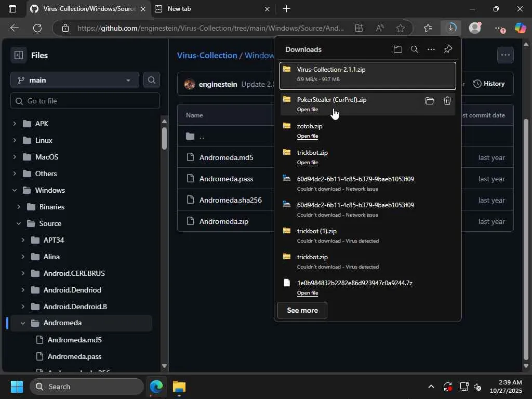Open file link for 1e0b984832b2282e86d923947c0a9244.7z
Screen dimensions: 532x399
click(x=308, y=293)
